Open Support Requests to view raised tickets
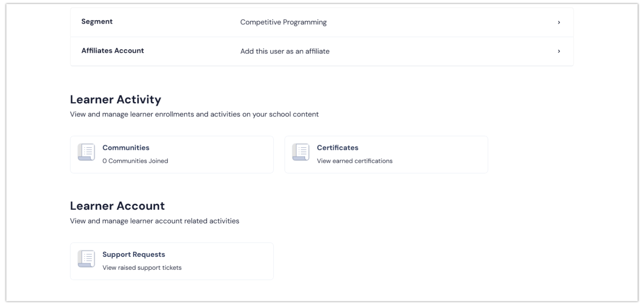This screenshot has height=305, width=644. (171, 261)
